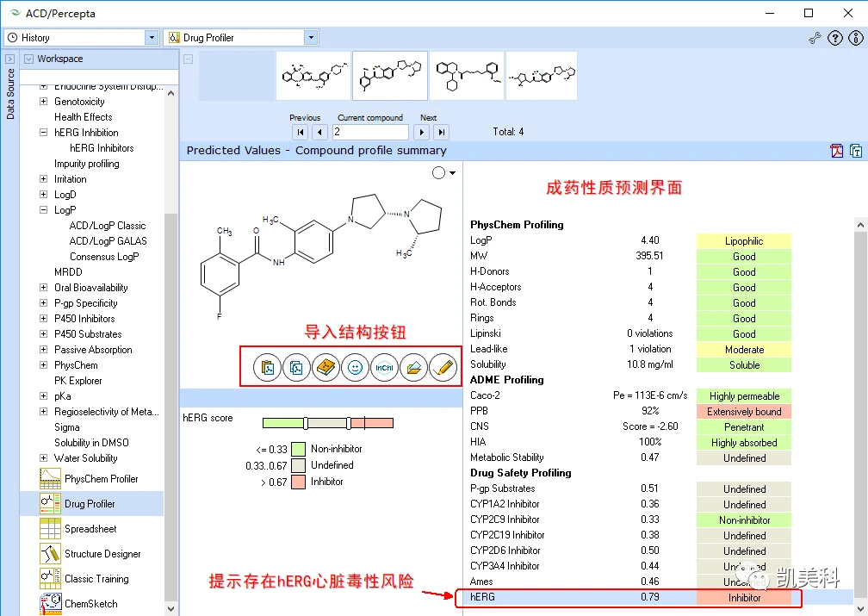Image resolution: width=868 pixels, height=616 pixels.
Task: Expand the LogD tree node
Action: pos(43,195)
